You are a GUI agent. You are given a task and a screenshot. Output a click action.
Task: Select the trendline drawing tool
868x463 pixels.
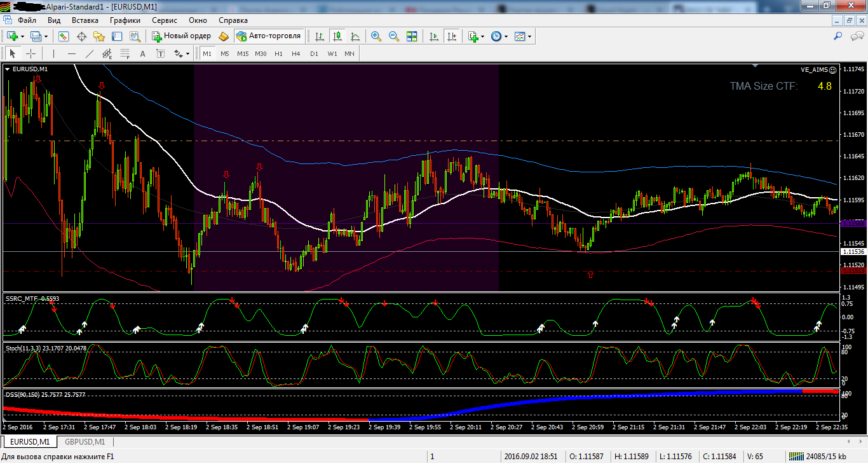coord(90,53)
